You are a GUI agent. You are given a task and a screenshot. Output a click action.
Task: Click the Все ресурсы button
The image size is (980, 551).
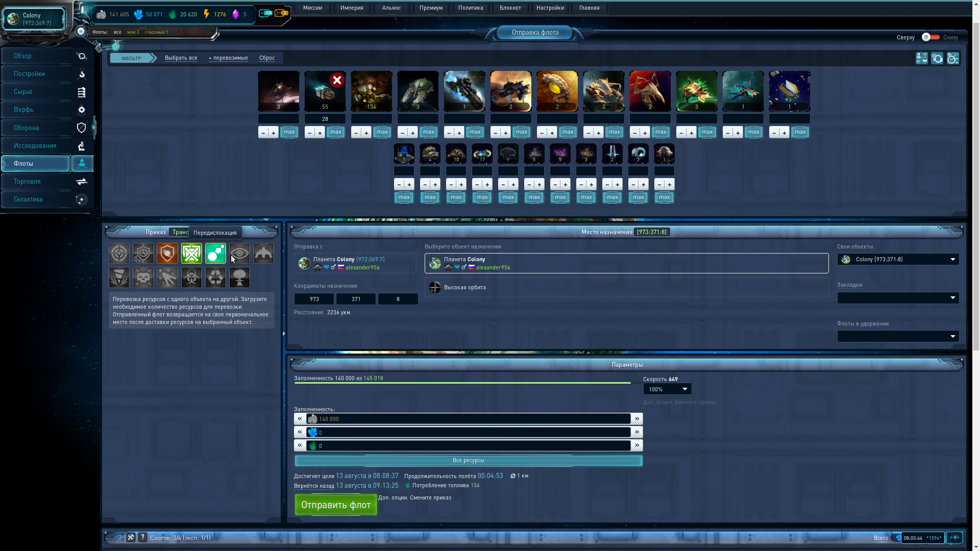(x=468, y=461)
